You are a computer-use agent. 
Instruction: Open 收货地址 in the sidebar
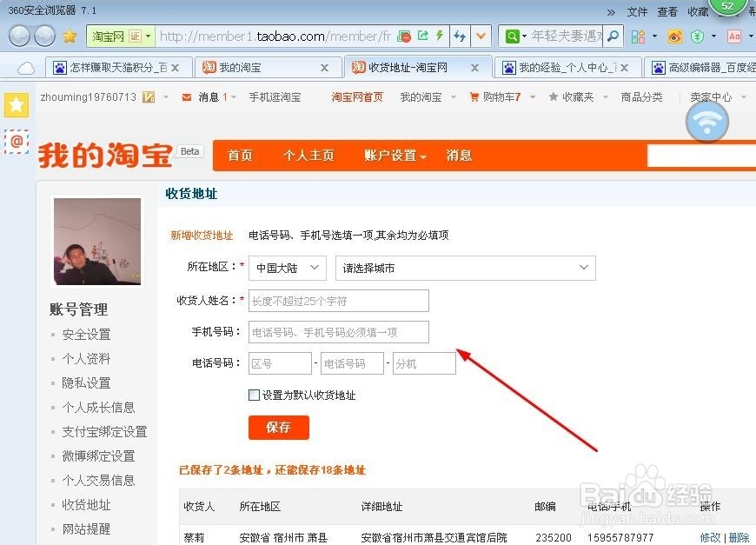click(x=86, y=504)
